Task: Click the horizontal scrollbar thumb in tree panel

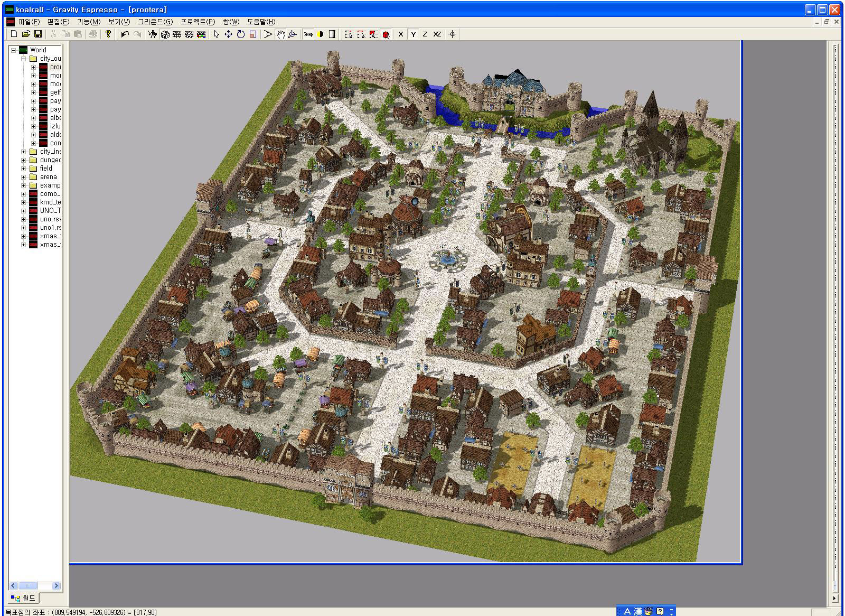Action: pyautogui.click(x=28, y=586)
